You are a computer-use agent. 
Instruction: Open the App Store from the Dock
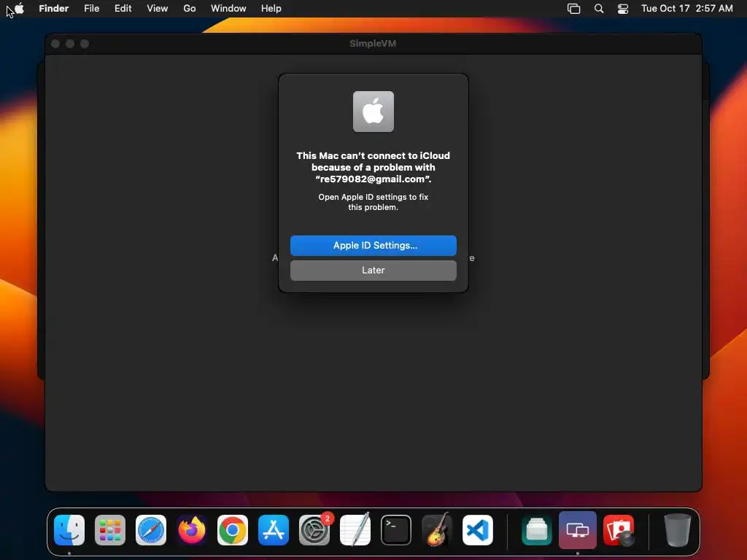(274, 530)
